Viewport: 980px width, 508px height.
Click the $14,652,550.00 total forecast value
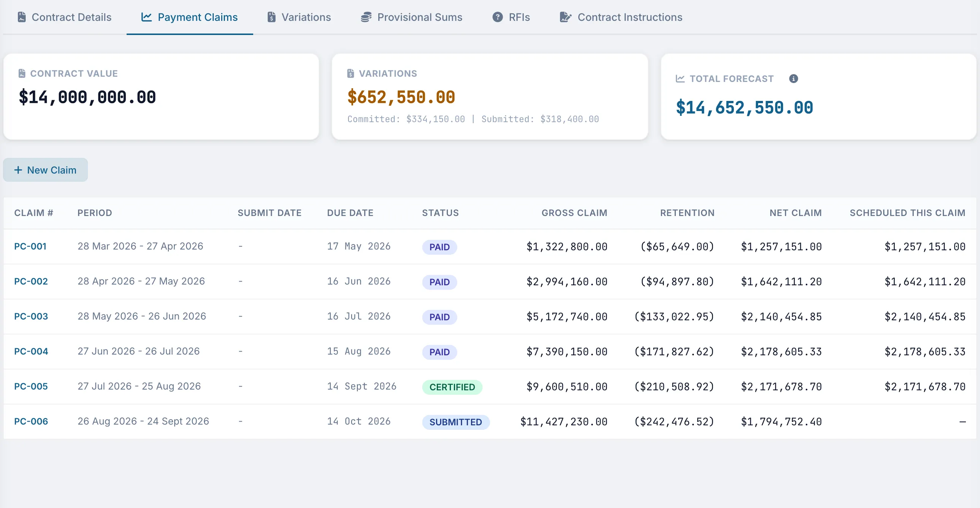tap(744, 107)
